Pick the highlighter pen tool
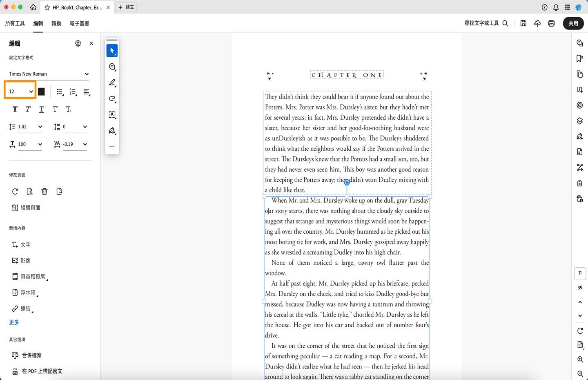 [x=112, y=83]
